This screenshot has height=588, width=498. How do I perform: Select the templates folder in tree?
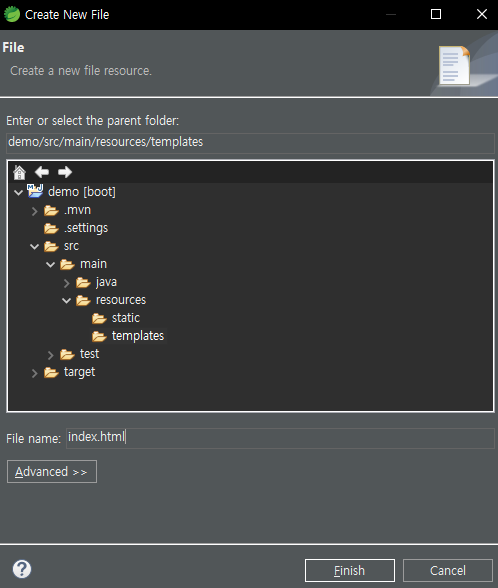pyautogui.click(x=128, y=336)
